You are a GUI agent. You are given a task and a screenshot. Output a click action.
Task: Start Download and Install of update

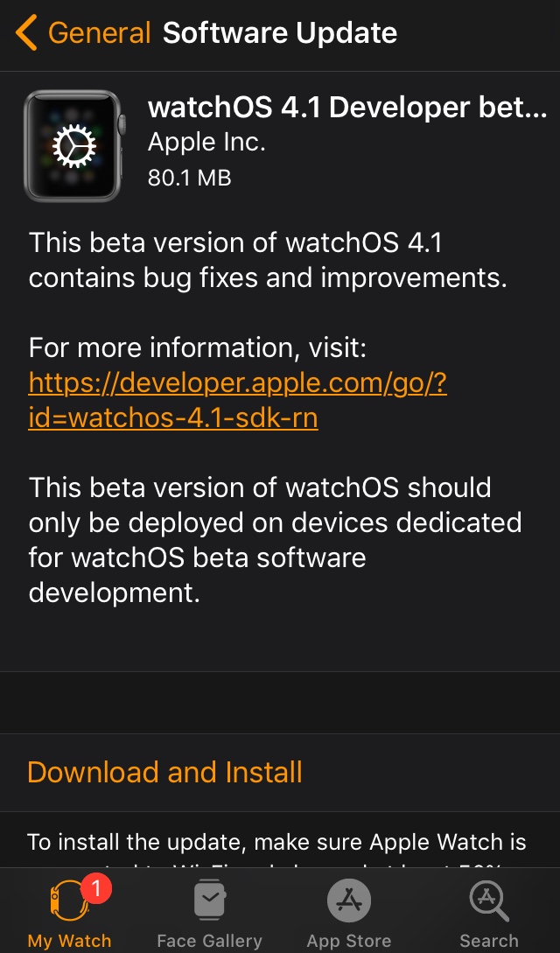(x=164, y=772)
